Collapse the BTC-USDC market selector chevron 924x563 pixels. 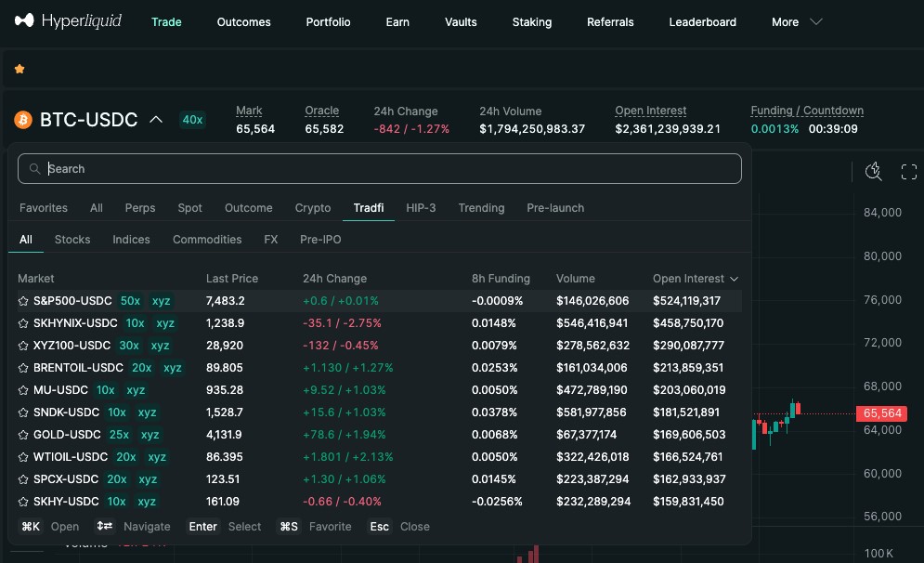click(x=156, y=120)
